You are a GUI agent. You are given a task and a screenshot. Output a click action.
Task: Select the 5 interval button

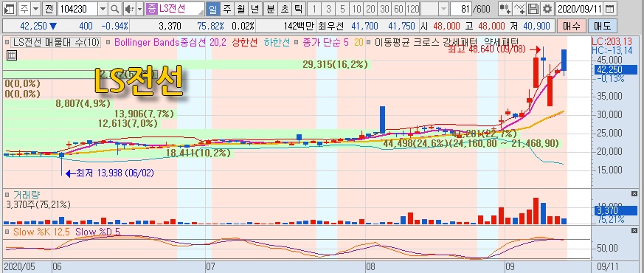[x=342, y=9]
